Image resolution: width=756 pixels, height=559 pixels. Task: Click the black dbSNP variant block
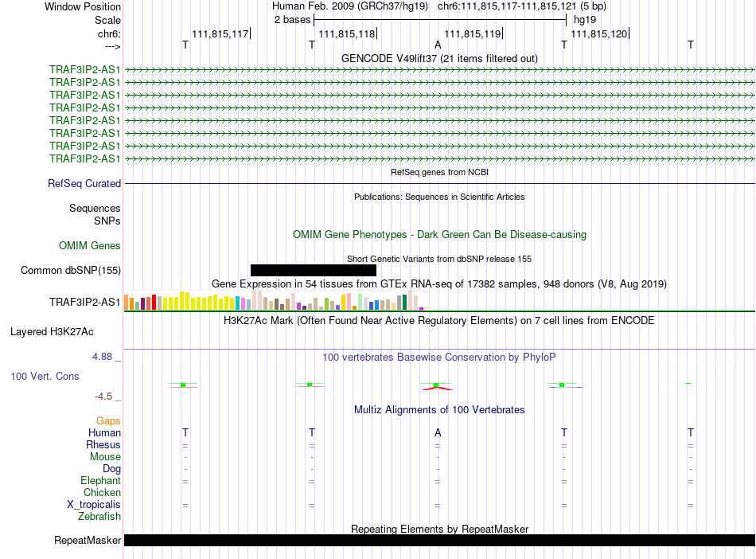[x=314, y=270]
